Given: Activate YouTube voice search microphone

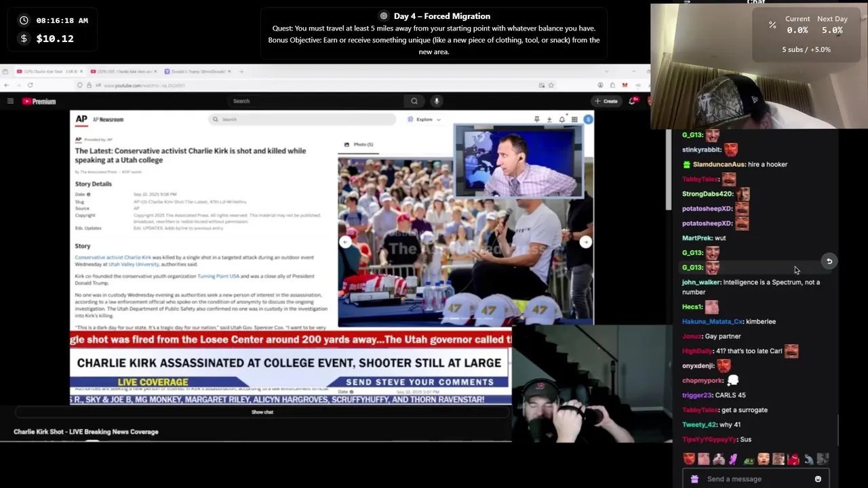Looking at the screenshot, I should [x=437, y=101].
